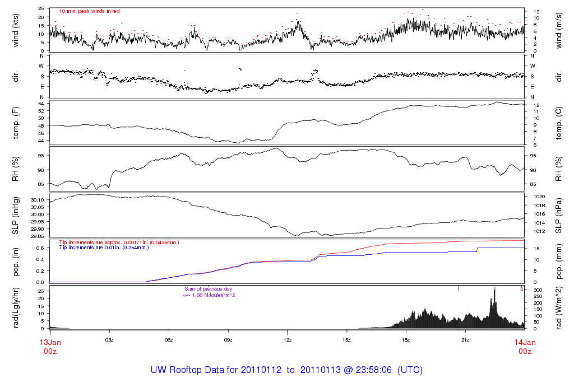Click the '13Jan 00z' start time label
The image size is (574, 392).
(x=50, y=346)
